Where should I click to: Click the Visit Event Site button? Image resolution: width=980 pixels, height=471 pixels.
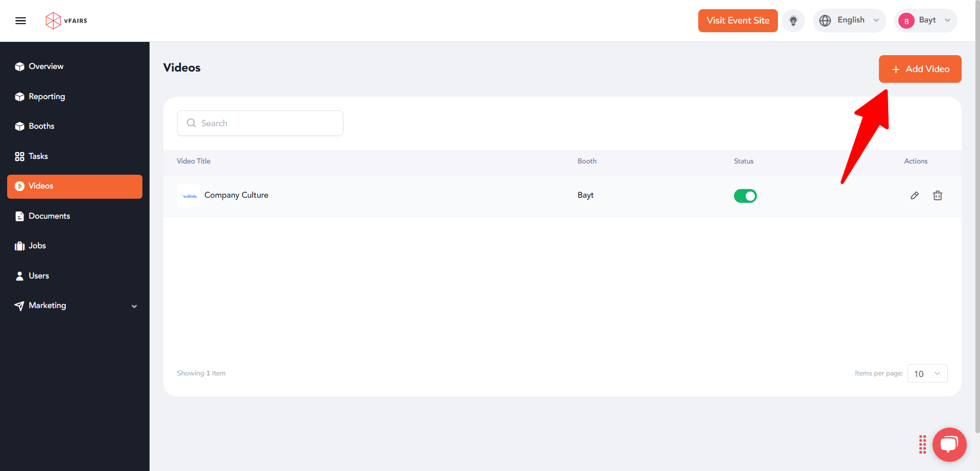pyautogui.click(x=738, y=21)
